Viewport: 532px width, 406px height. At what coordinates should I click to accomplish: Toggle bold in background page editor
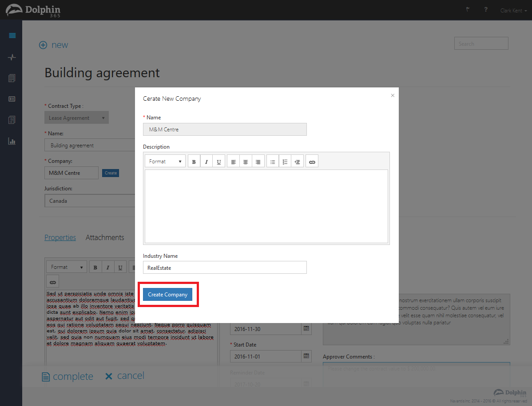pos(95,268)
